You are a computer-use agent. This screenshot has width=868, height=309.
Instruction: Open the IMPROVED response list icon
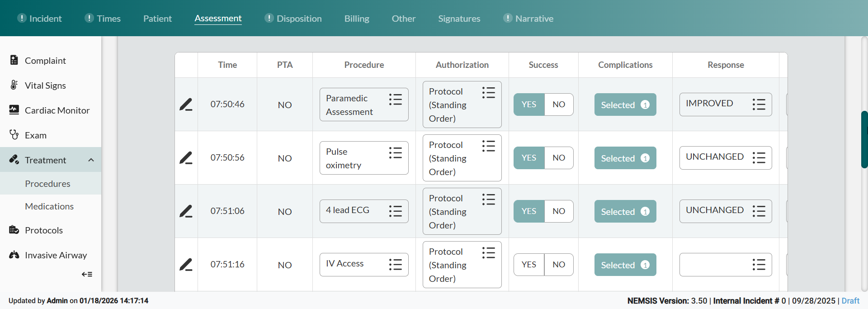click(x=759, y=105)
